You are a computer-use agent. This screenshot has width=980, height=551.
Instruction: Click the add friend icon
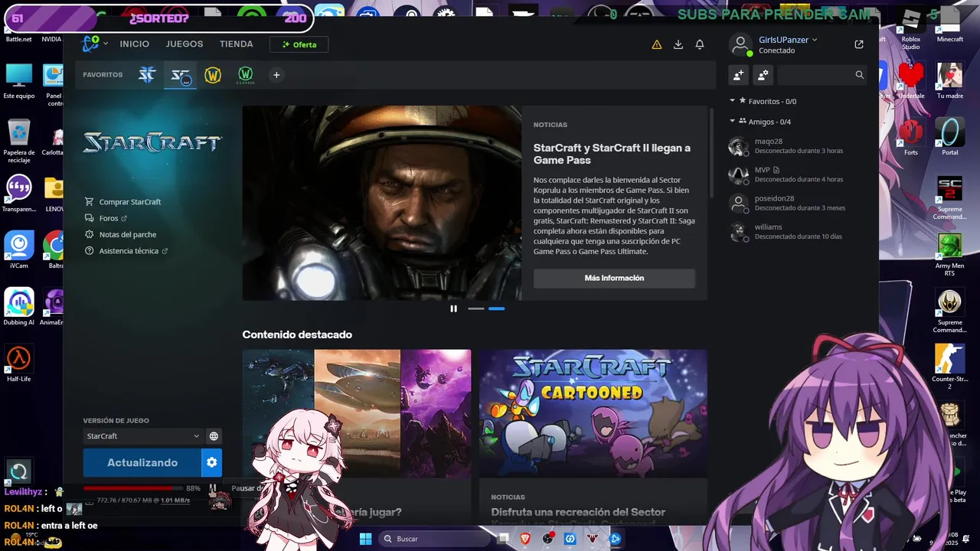[x=738, y=75]
